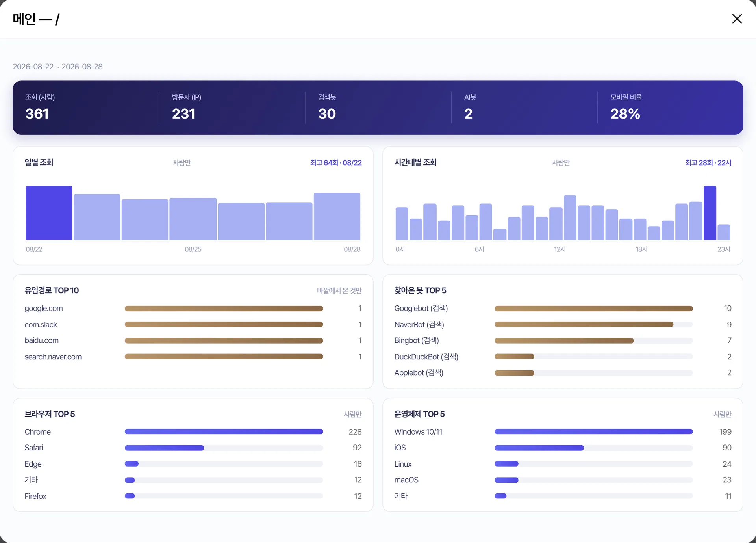
Task: Click the Windows 10/11 count 199
Action: click(725, 432)
